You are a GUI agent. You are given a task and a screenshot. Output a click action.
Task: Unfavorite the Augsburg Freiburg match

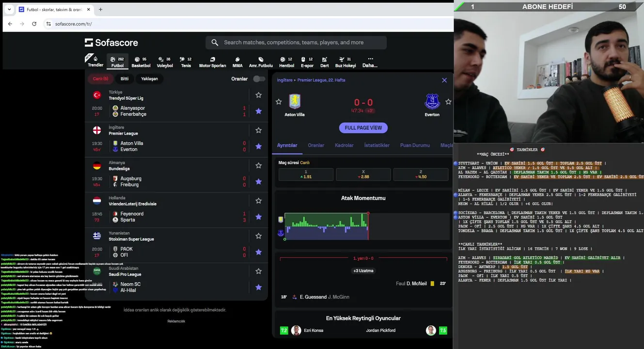[259, 181]
